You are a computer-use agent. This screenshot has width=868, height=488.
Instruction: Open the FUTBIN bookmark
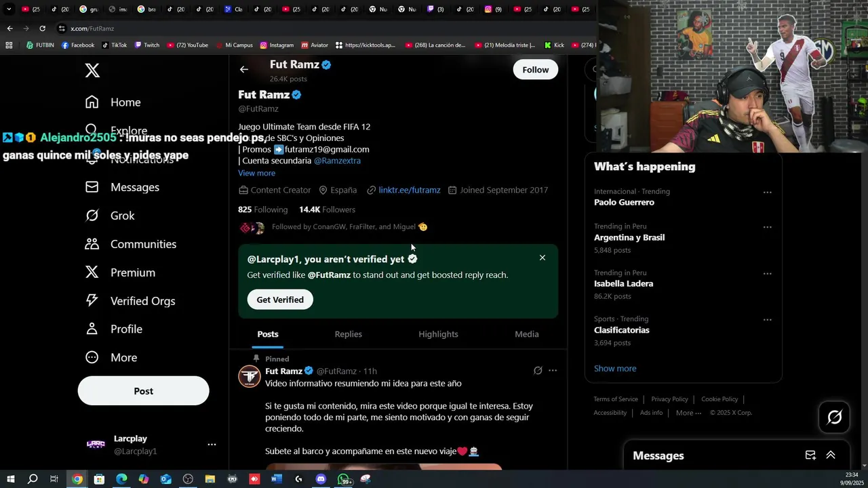pyautogui.click(x=40, y=45)
